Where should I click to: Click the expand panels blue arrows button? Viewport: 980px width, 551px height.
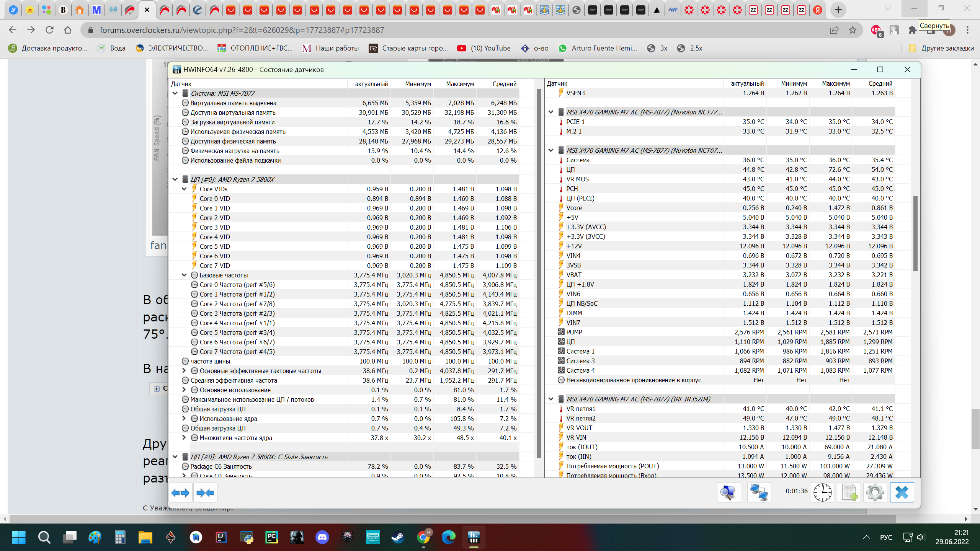(180, 493)
